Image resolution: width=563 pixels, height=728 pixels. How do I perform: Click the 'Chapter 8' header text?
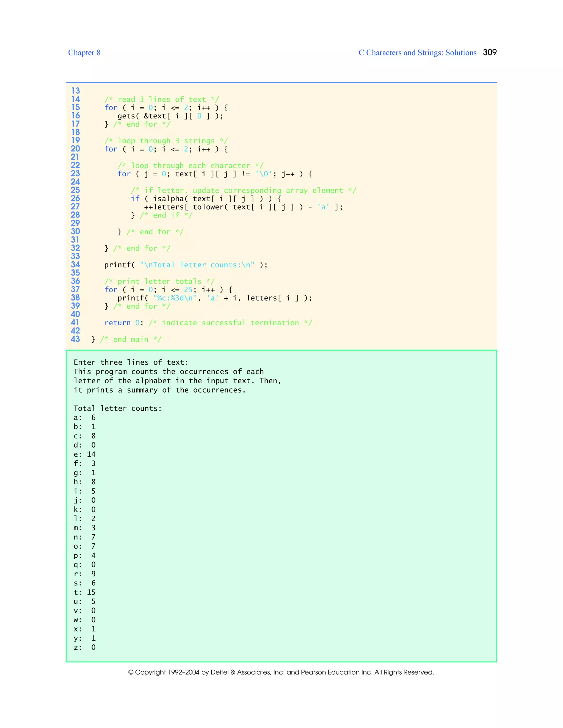tap(84, 53)
